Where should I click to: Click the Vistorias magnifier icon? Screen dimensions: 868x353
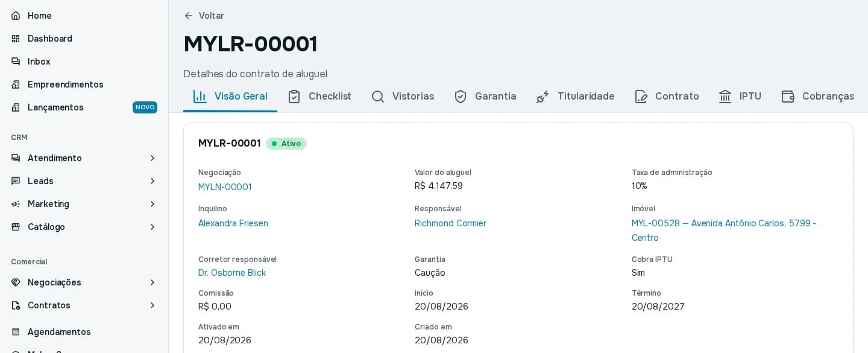point(378,97)
